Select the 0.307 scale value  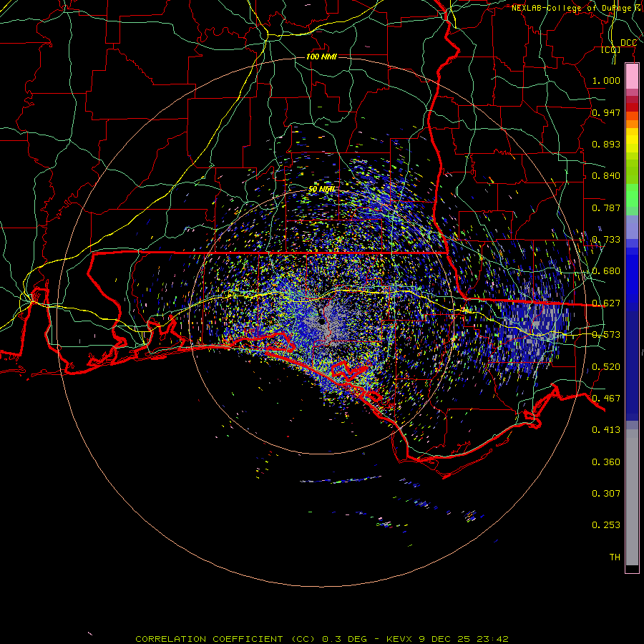click(606, 494)
